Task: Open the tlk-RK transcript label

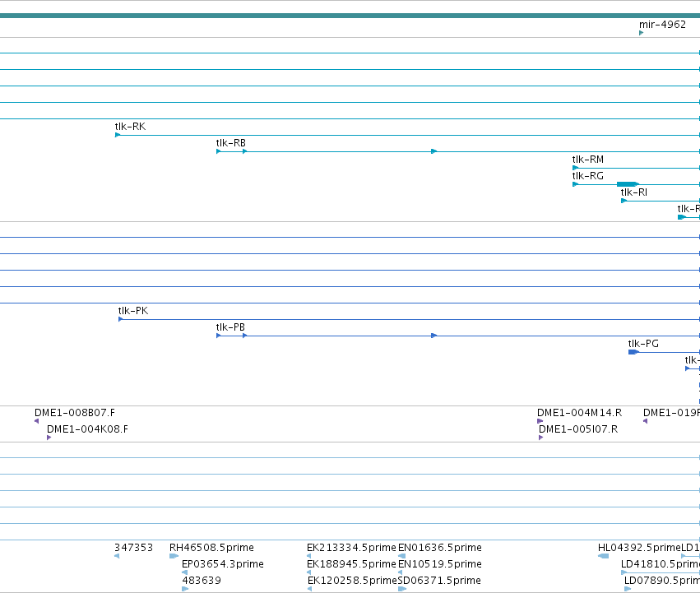Action: (x=130, y=127)
